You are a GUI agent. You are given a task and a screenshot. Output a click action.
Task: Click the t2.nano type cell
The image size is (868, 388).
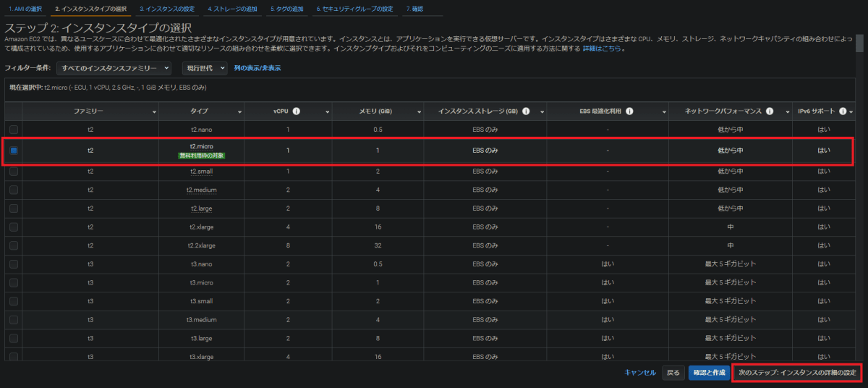pyautogui.click(x=202, y=129)
